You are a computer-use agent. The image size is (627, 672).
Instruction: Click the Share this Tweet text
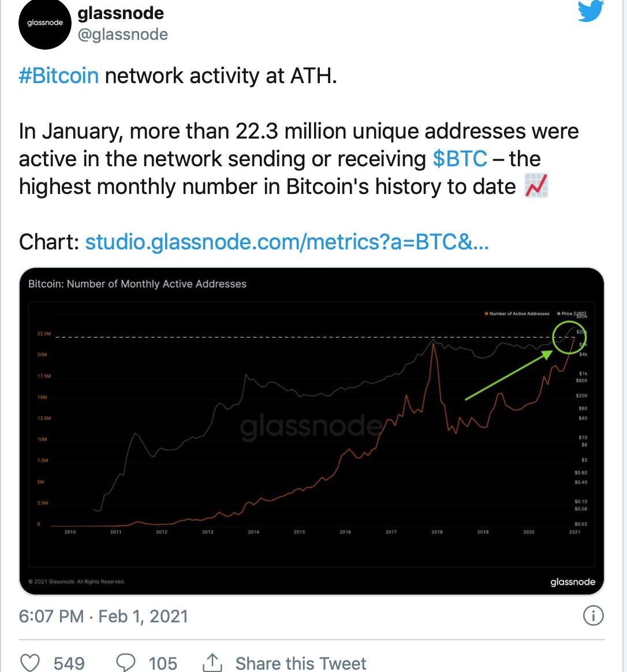[x=300, y=663]
